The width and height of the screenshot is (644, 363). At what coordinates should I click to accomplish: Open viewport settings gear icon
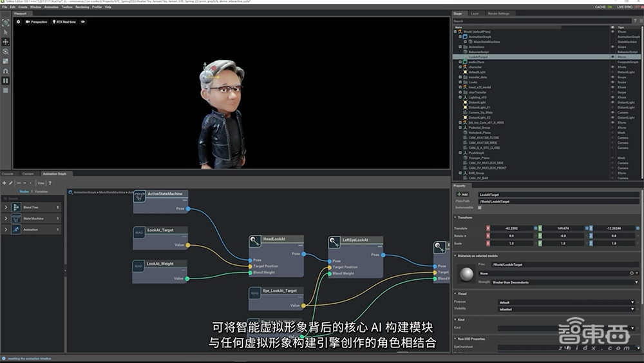18,22
